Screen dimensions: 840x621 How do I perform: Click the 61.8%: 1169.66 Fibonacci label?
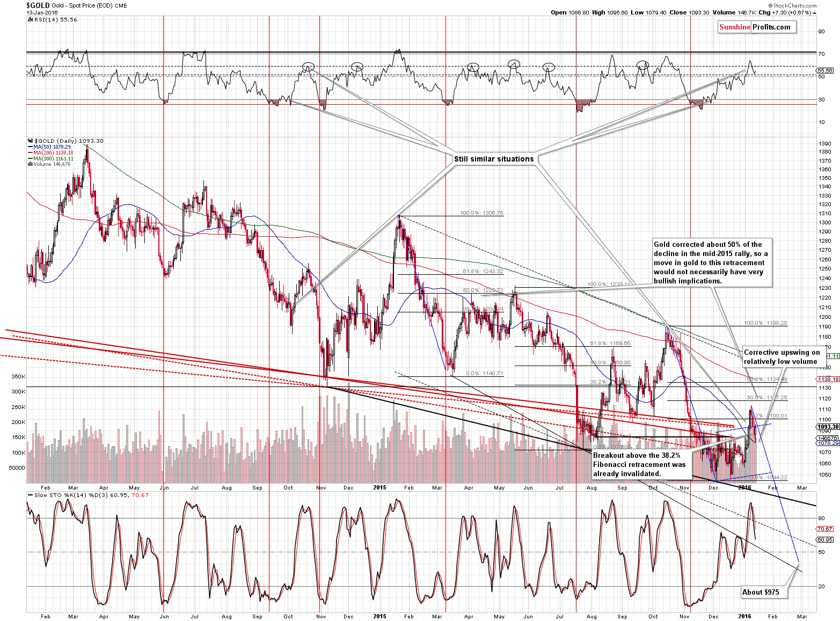[x=610, y=344]
